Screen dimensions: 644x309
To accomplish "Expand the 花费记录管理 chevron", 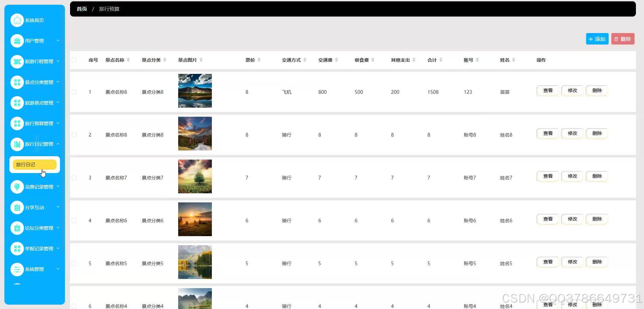I will [58, 186].
